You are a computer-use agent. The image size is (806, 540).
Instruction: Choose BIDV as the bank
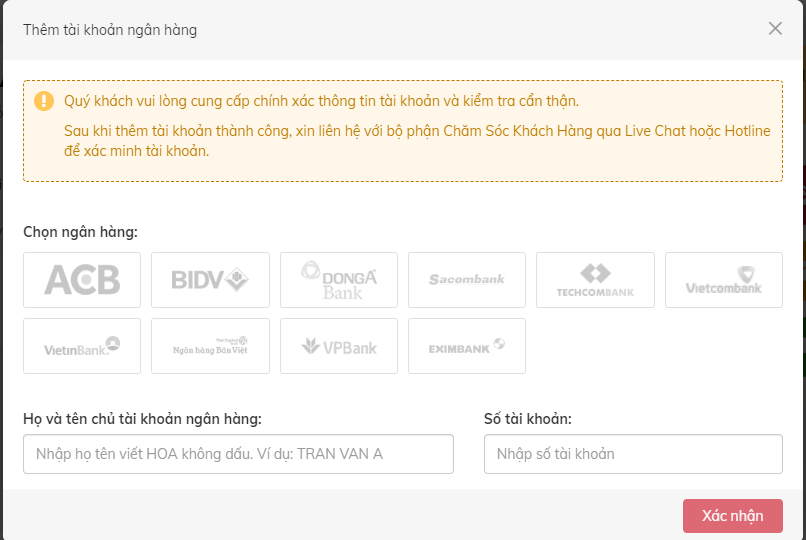pyautogui.click(x=210, y=280)
